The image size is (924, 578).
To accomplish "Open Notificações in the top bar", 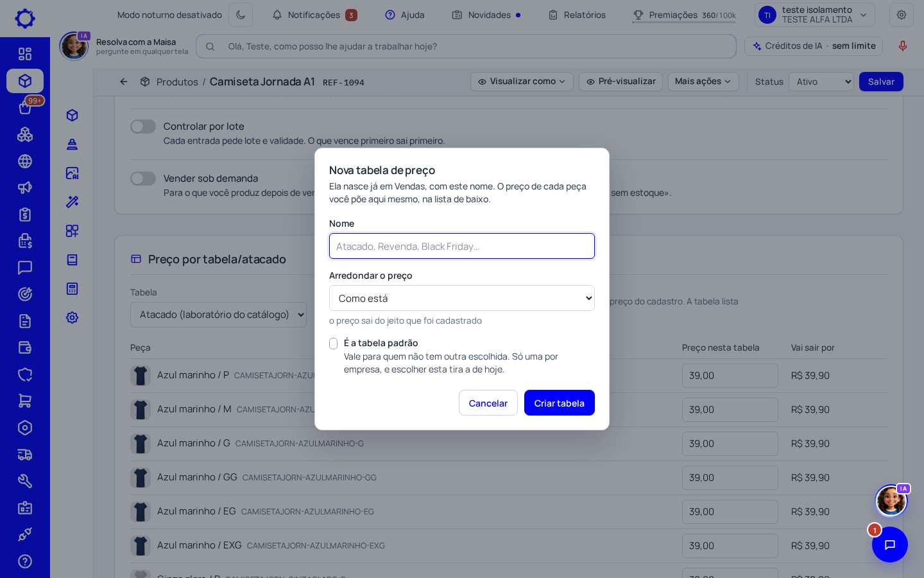I will click(314, 15).
